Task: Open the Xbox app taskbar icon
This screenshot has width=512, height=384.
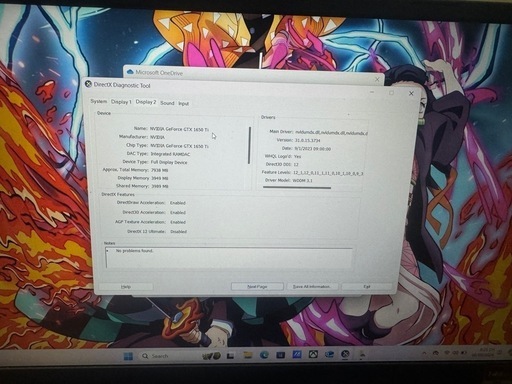Action: coord(313,354)
